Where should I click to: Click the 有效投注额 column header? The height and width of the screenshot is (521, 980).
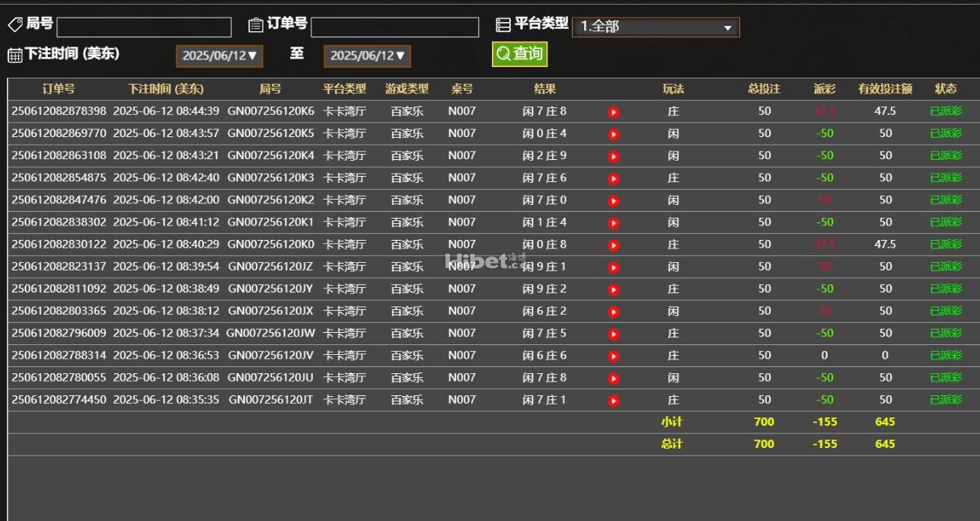click(x=885, y=89)
